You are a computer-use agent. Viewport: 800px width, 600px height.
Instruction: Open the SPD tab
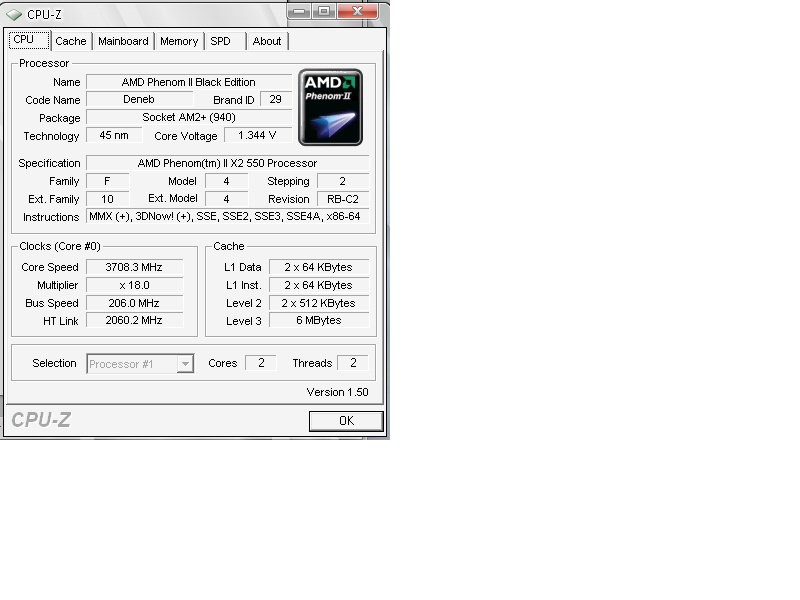pos(225,41)
